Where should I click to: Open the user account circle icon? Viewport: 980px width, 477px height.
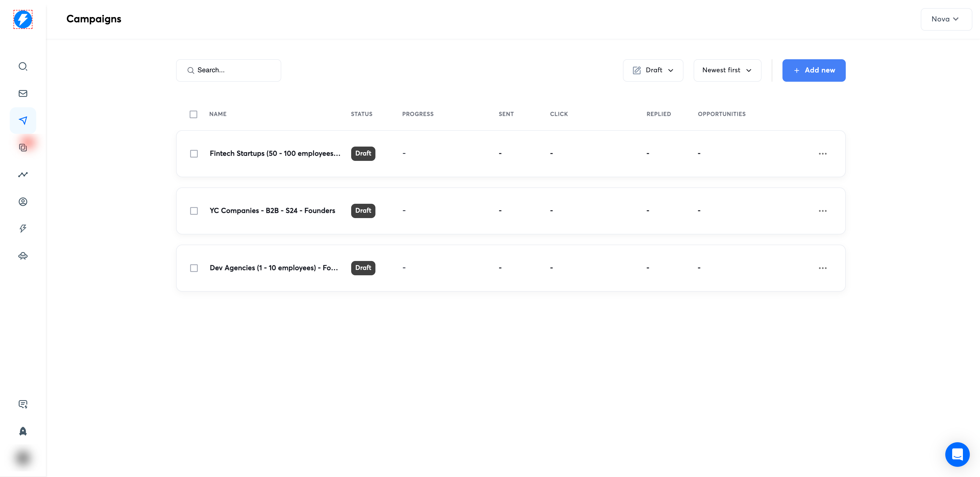tap(23, 201)
